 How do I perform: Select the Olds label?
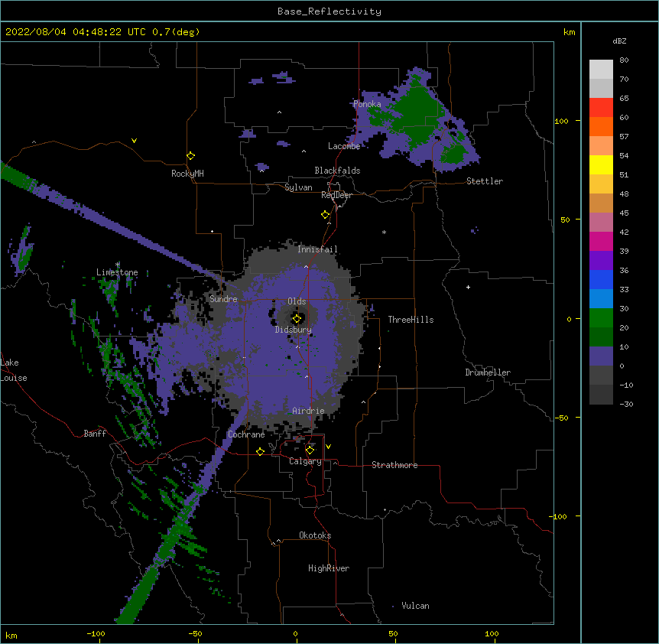[x=297, y=301]
